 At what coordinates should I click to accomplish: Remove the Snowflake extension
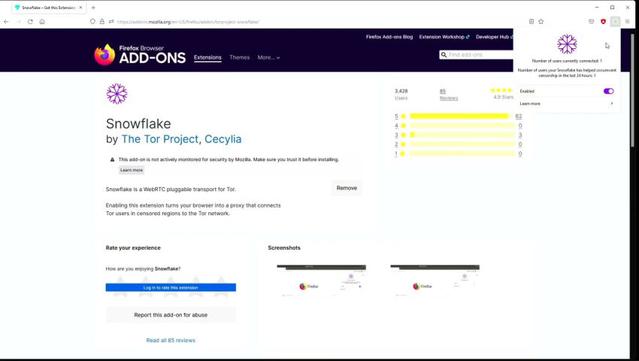(346, 188)
